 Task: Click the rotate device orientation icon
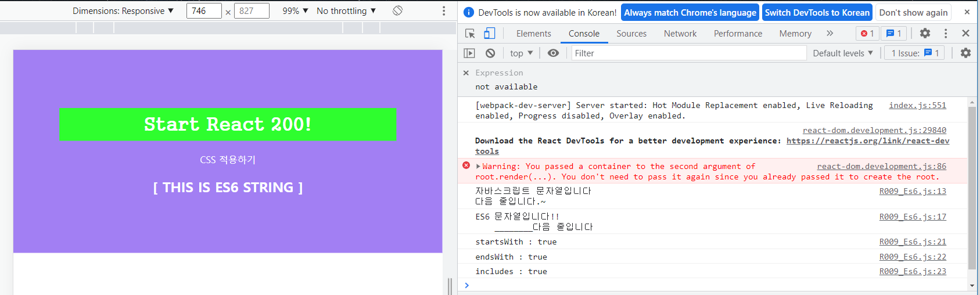pyautogui.click(x=397, y=10)
